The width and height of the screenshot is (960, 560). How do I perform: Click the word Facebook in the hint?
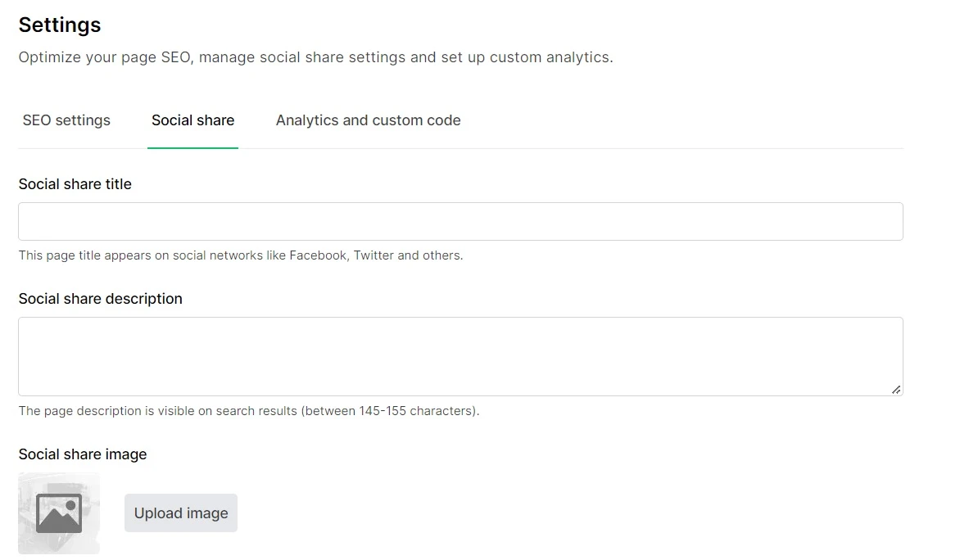(x=318, y=255)
